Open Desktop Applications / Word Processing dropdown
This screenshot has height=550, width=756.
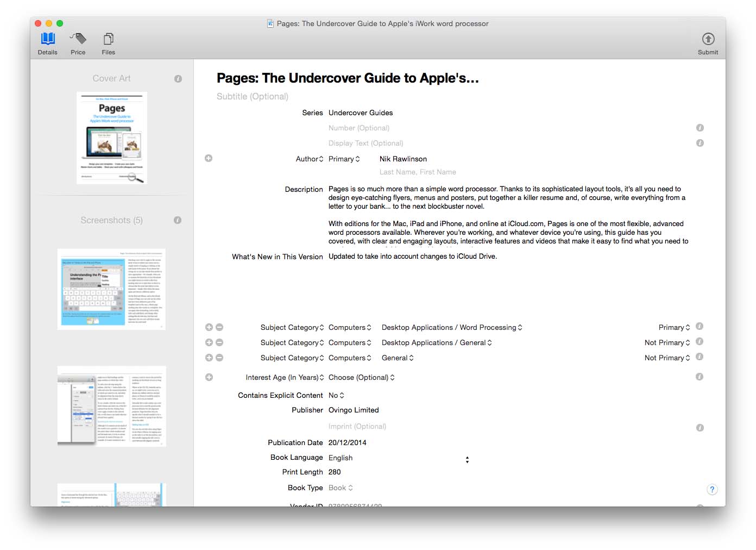pyautogui.click(x=452, y=327)
